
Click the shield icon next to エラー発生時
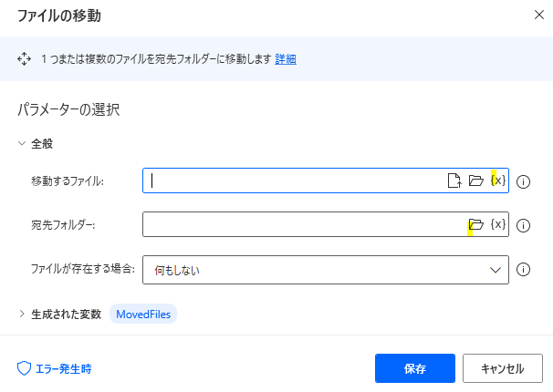coord(25,369)
